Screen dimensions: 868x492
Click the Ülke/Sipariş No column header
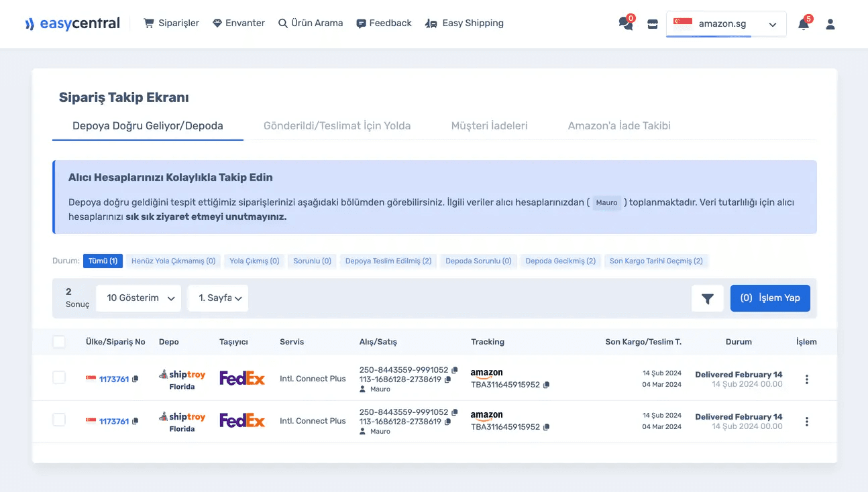[x=115, y=342]
